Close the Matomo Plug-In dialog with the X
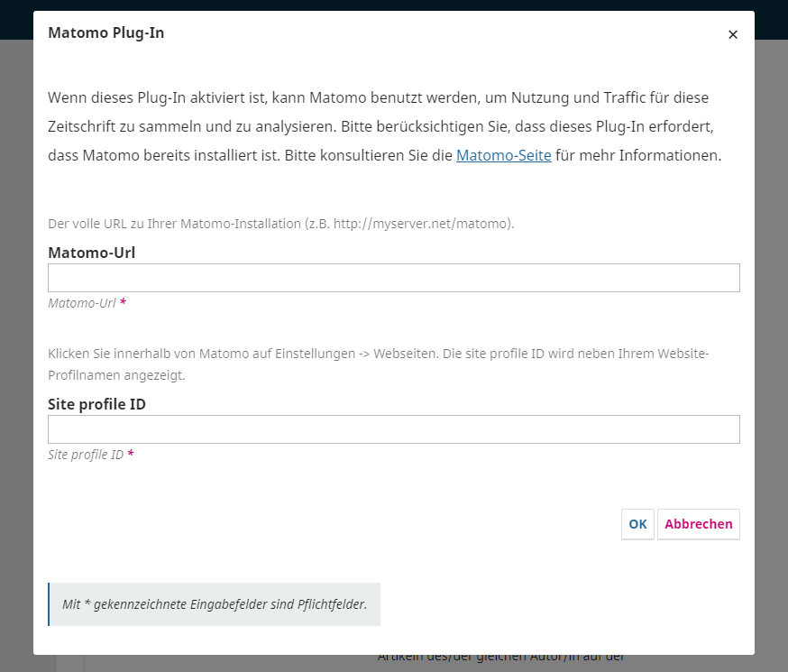 click(732, 34)
